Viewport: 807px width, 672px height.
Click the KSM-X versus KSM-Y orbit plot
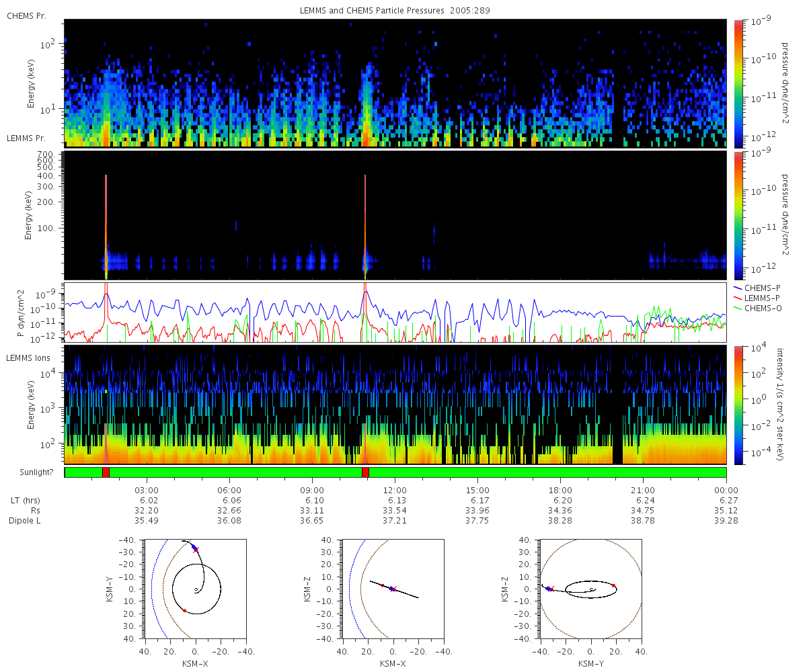click(x=196, y=589)
